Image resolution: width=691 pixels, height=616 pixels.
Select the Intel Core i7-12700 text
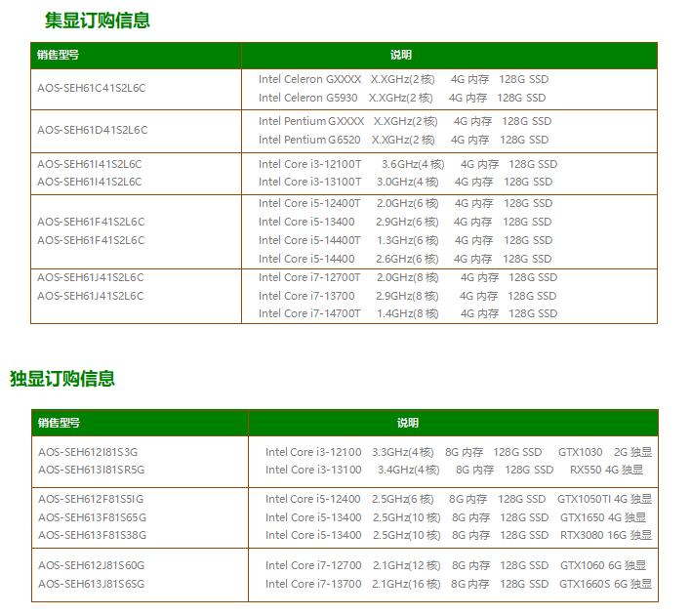click(x=313, y=566)
